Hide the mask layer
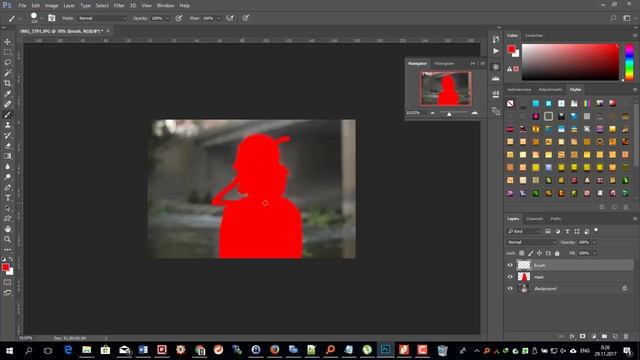Viewport: 640px width, 360px height. [x=510, y=277]
